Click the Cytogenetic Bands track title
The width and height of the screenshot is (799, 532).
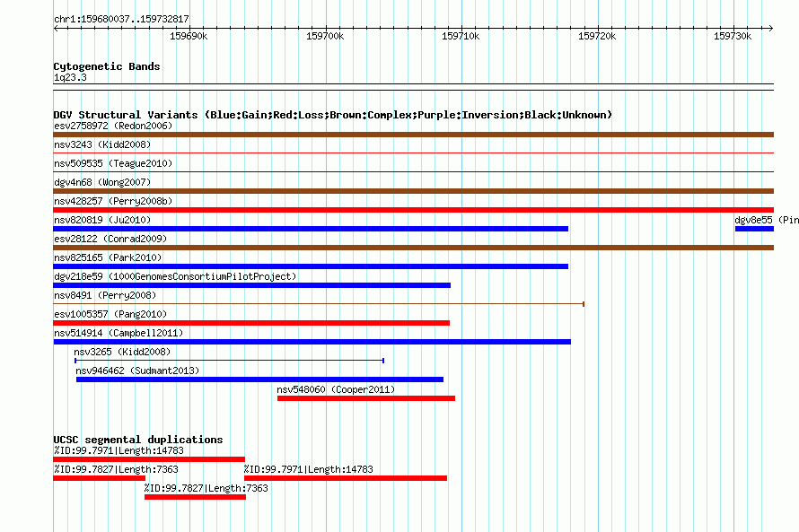[x=107, y=66]
